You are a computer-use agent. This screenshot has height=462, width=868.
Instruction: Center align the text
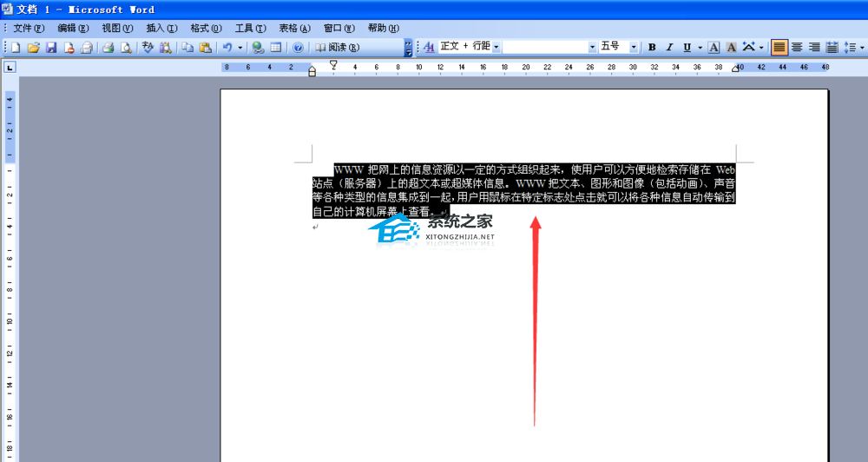tap(797, 48)
